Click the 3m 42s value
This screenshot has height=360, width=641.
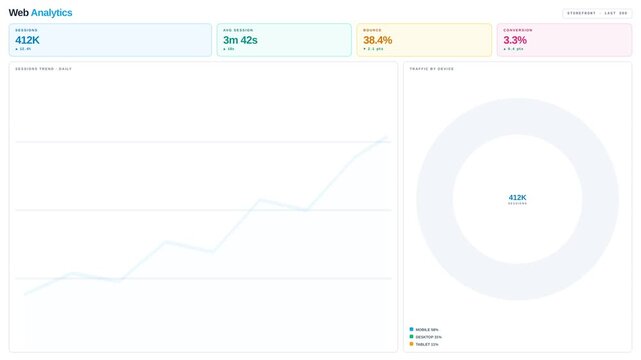(x=240, y=40)
